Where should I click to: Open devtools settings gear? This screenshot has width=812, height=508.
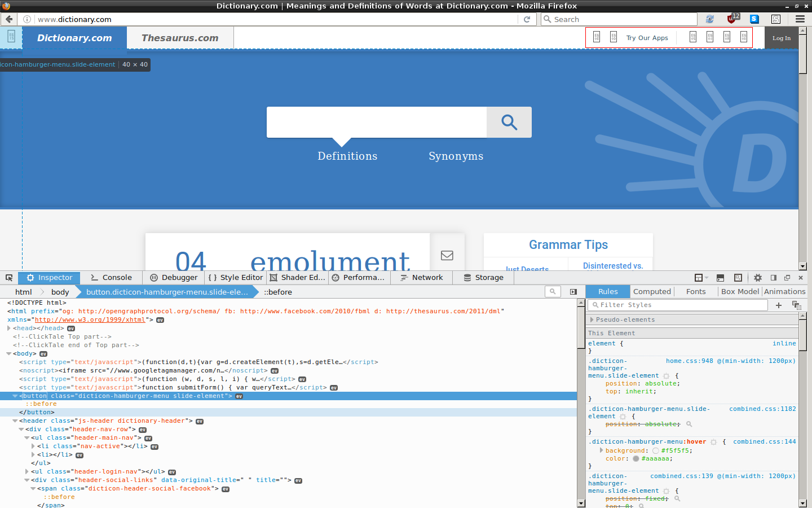coord(758,278)
